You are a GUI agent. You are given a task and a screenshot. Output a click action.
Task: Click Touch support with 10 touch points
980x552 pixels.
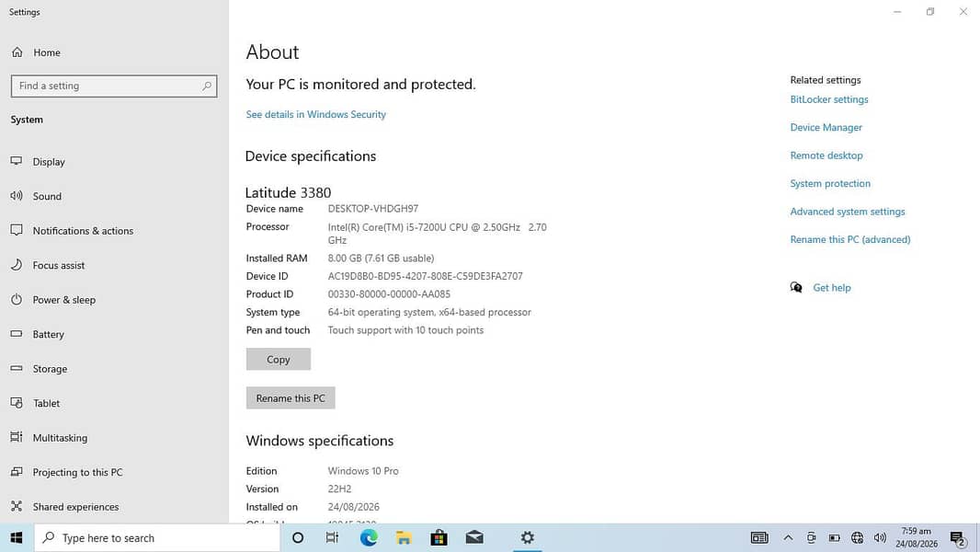pos(405,330)
